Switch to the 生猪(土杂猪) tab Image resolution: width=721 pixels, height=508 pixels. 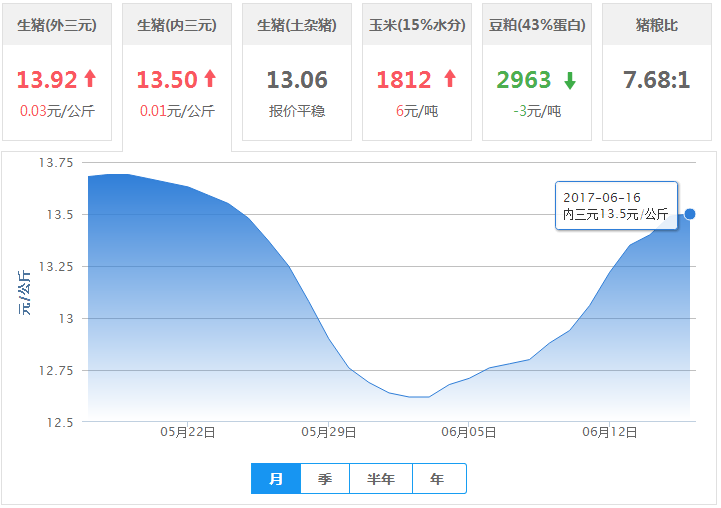(297, 25)
